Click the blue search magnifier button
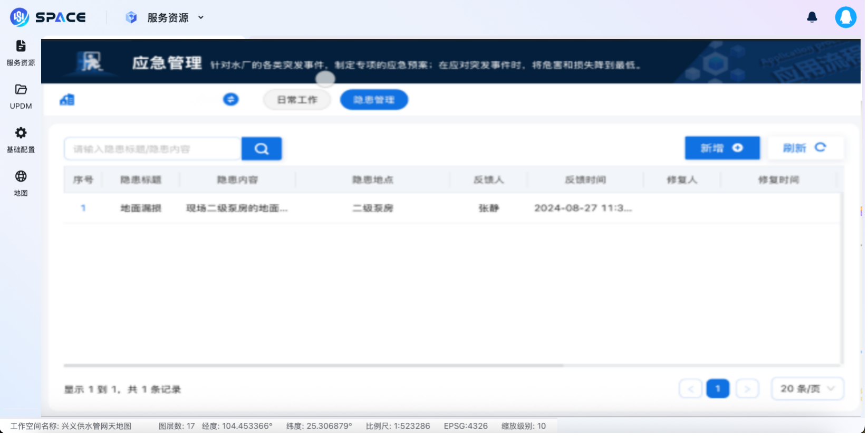Image resolution: width=868 pixels, height=436 pixels. 262,149
